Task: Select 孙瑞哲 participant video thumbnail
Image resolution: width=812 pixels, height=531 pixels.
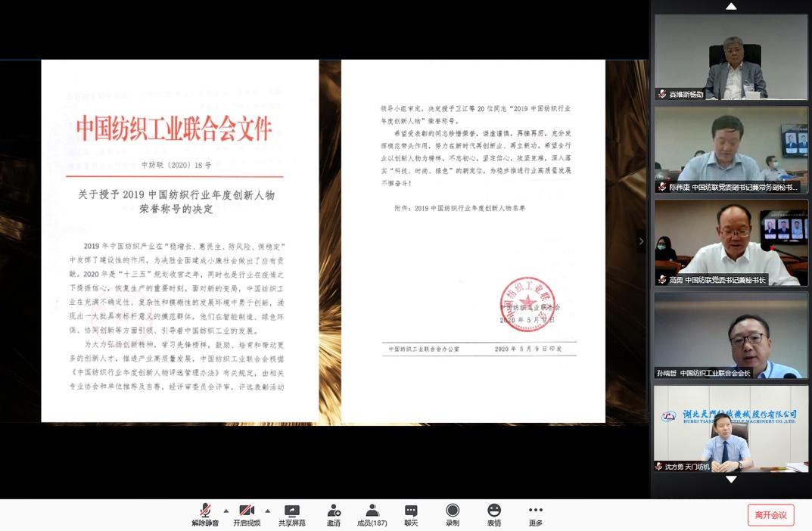Action: coord(731,335)
